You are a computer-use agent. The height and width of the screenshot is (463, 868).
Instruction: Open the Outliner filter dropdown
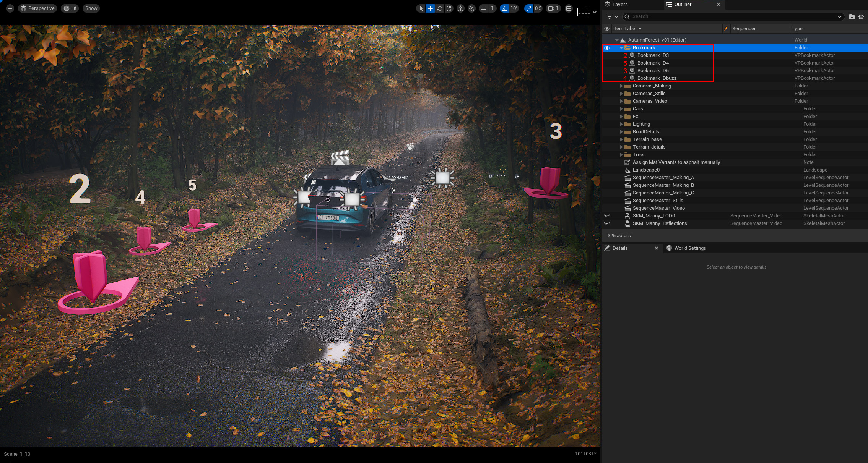612,17
